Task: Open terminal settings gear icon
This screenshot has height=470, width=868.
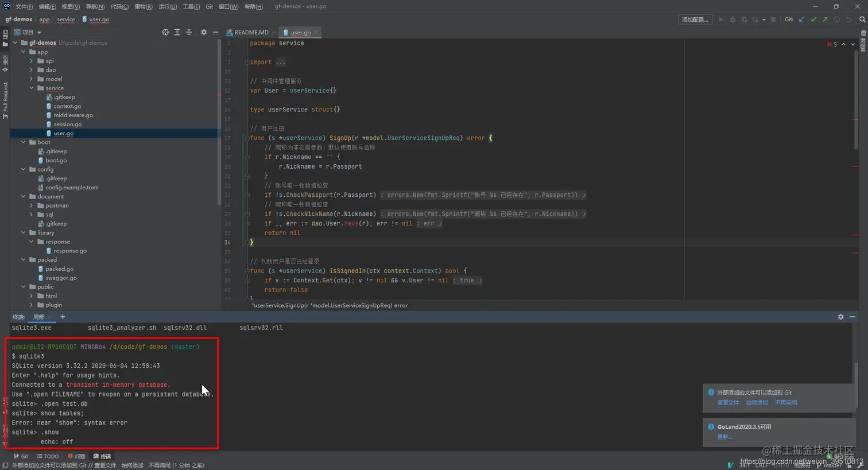Action: [x=841, y=317]
